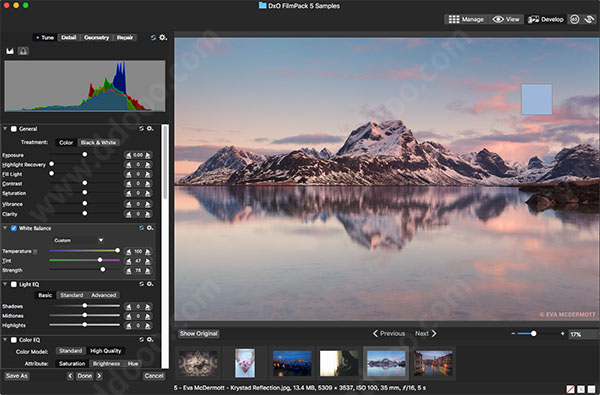The image size is (600, 395).
Task: Collapse the Light EQ group triangle
Action: pyautogui.click(x=5, y=284)
